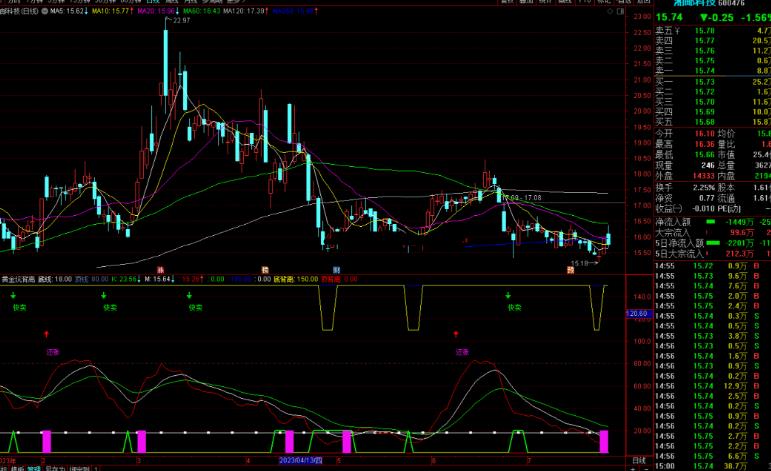Click the magenta MA20 label
771x471 pixels.
[158, 11]
